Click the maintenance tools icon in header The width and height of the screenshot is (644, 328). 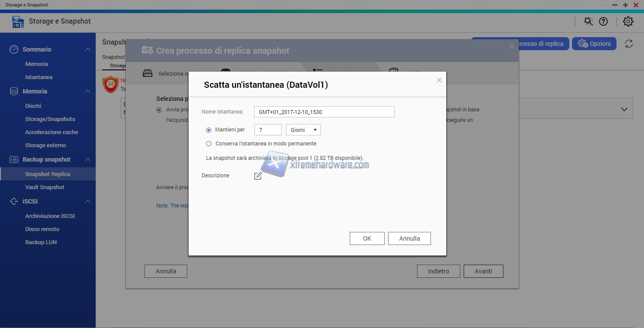[589, 21]
